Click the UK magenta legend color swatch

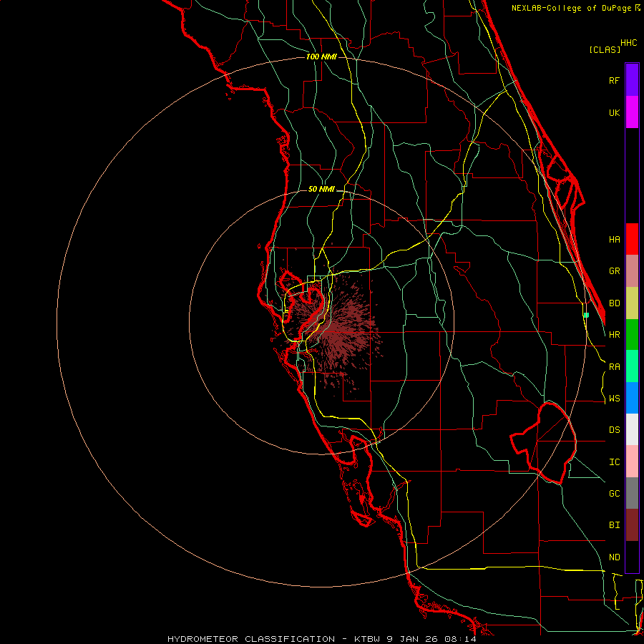pos(632,112)
